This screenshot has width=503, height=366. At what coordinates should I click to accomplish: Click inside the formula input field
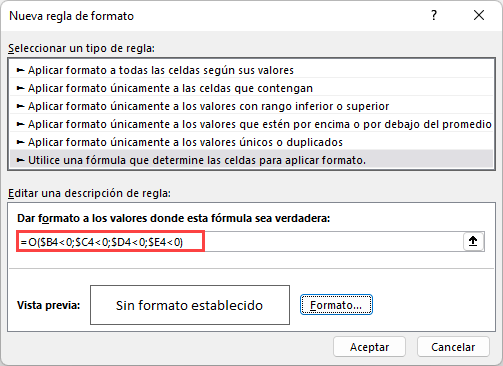coord(240,242)
